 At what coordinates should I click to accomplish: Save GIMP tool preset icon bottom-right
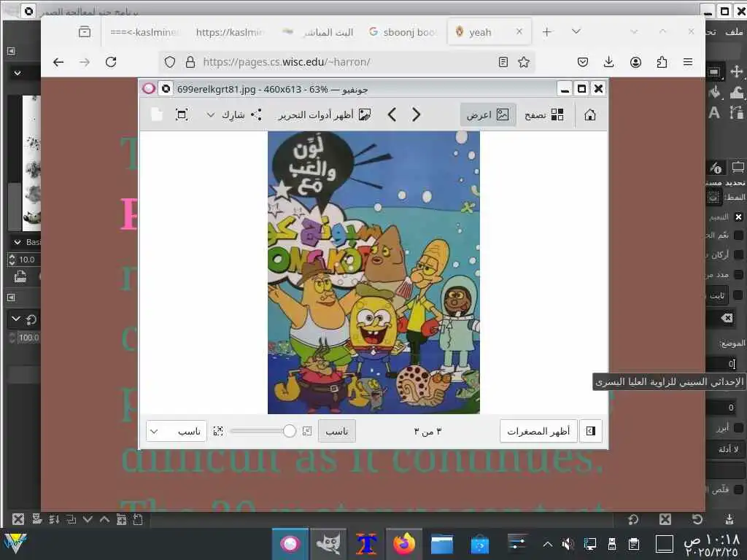click(729, 519)
